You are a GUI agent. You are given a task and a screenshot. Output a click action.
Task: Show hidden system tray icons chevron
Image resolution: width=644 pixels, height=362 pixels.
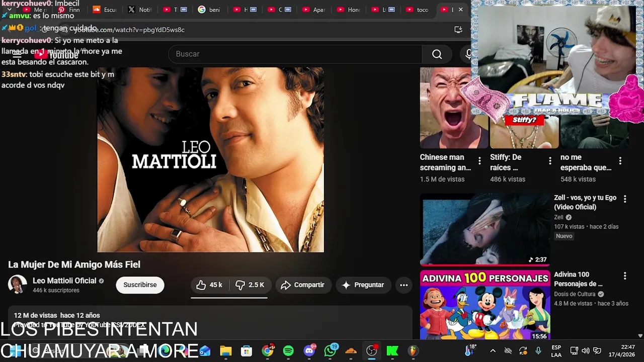pyautogui.click(x=493, y=351)
